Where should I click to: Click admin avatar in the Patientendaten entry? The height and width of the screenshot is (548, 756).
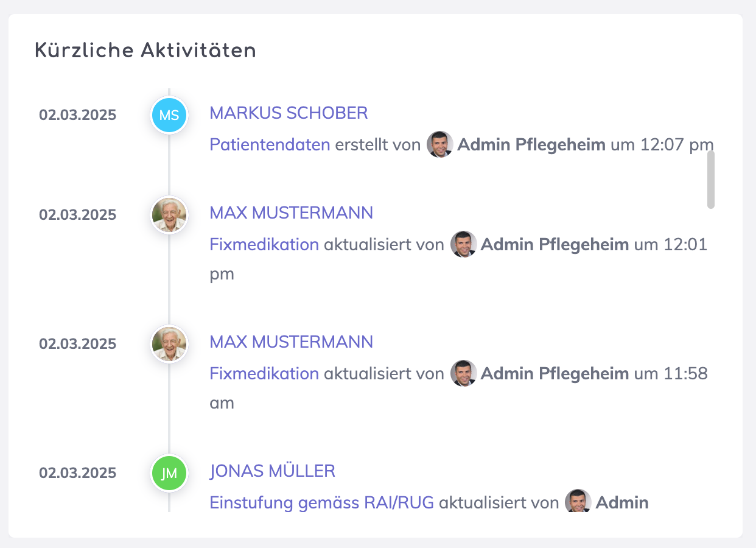(x=439, y=144)
